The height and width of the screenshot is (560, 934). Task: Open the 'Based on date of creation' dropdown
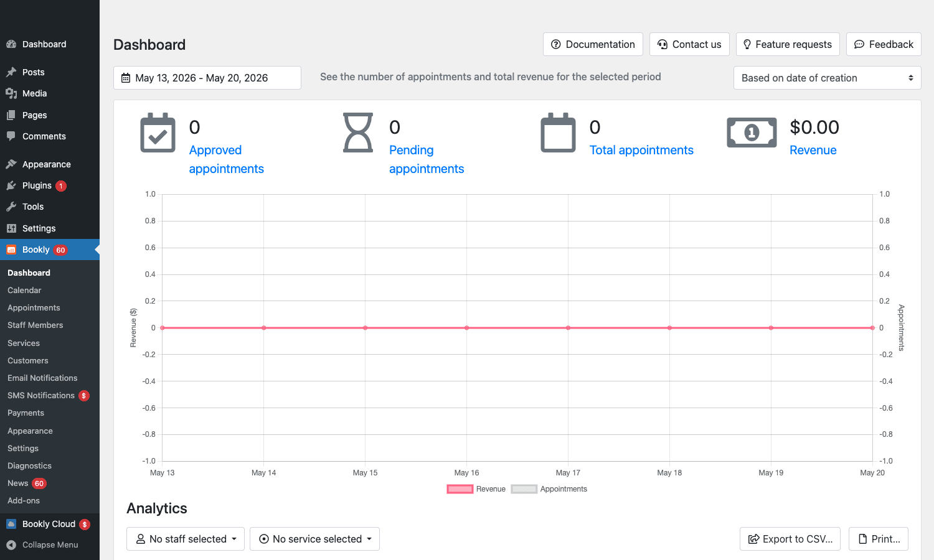[x=828, y=78]
